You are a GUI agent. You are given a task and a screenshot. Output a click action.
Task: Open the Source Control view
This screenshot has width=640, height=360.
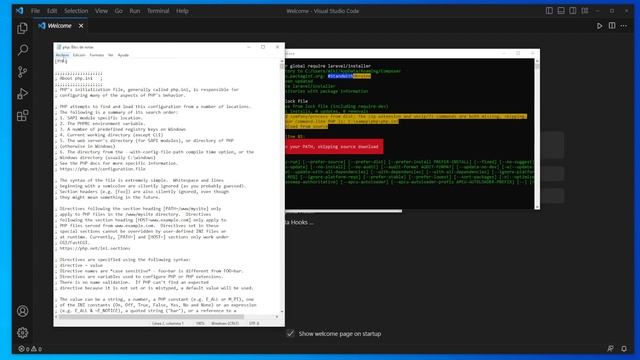point(22,72)
